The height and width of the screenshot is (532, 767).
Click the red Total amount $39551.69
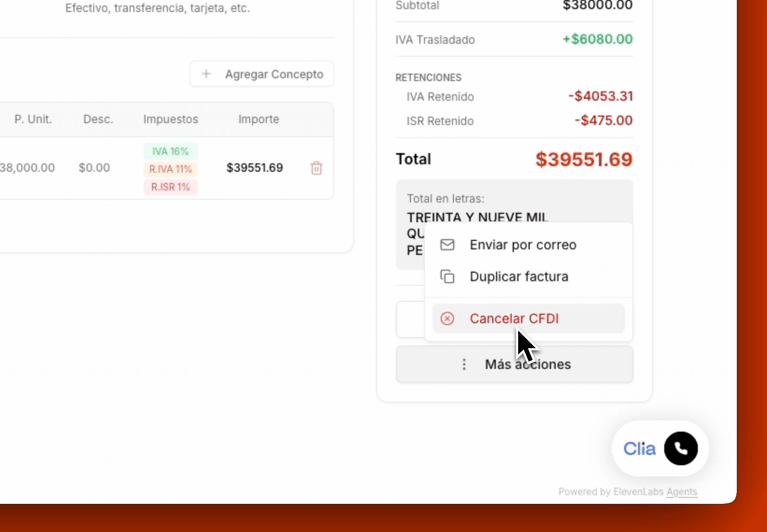coord(584,159)
